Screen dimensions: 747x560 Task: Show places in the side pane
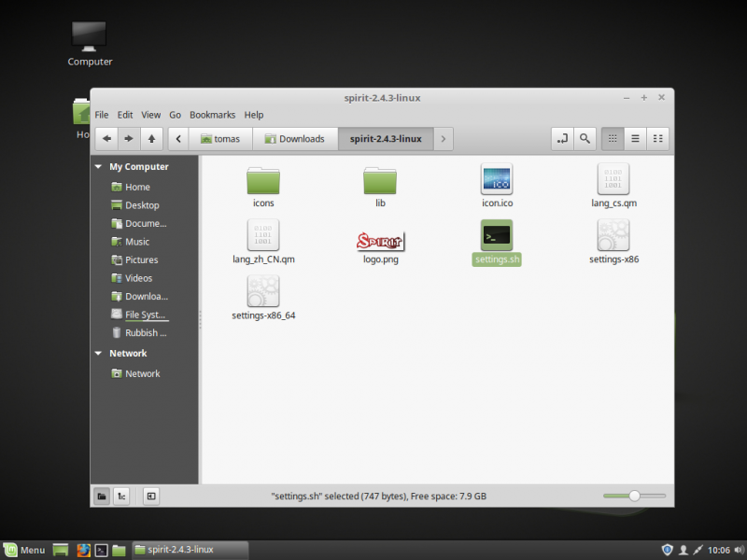pos(101,496)
